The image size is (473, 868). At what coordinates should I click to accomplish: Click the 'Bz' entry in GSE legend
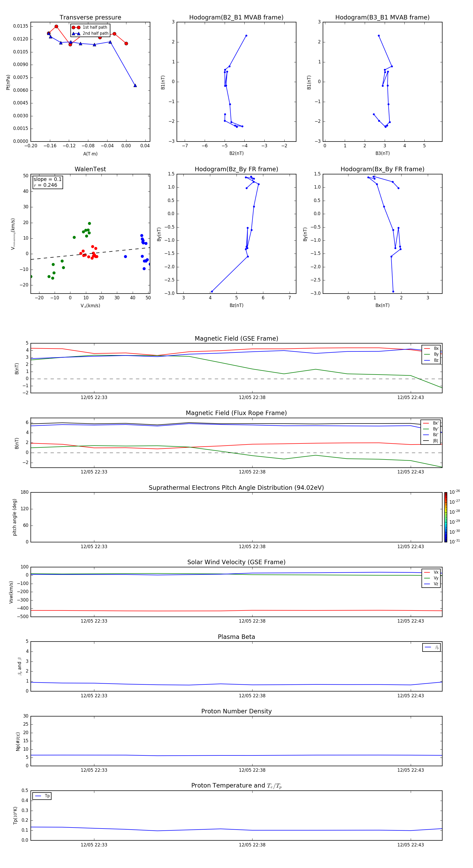pyautogui.click(x=431, y=360)
